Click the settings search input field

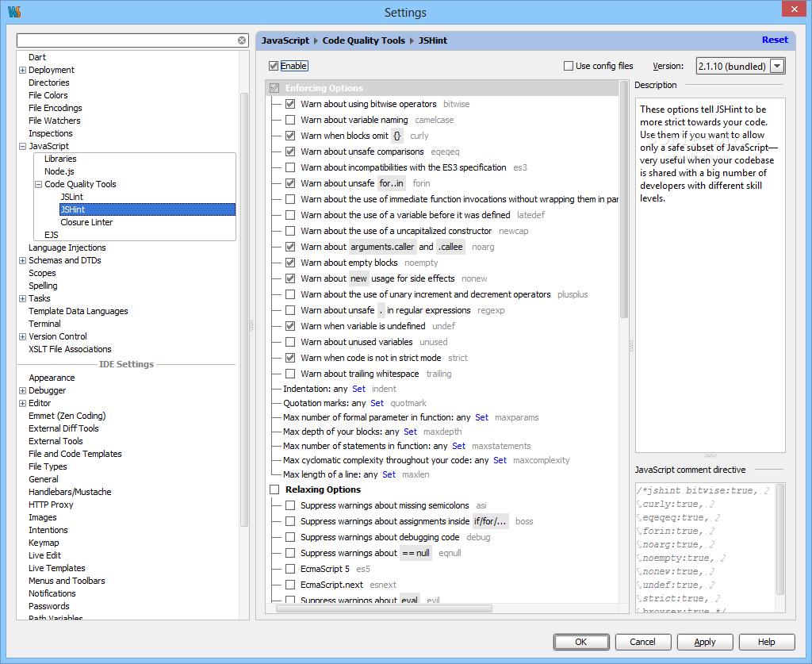click(126, 40)
